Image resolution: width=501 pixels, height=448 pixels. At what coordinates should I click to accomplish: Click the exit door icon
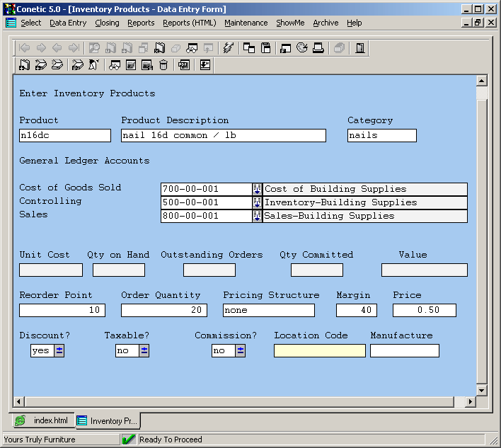pos(360,48)
